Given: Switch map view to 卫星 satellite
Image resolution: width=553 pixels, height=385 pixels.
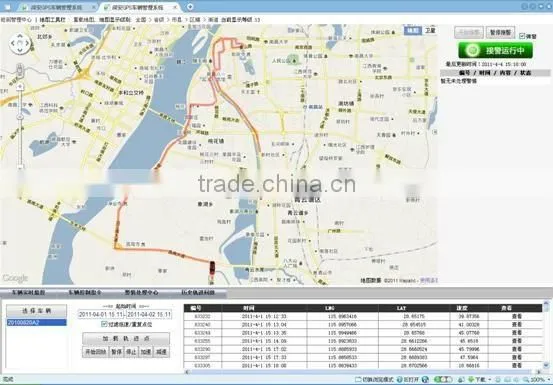Looking at the screenshot, I should tap(430, 31).
